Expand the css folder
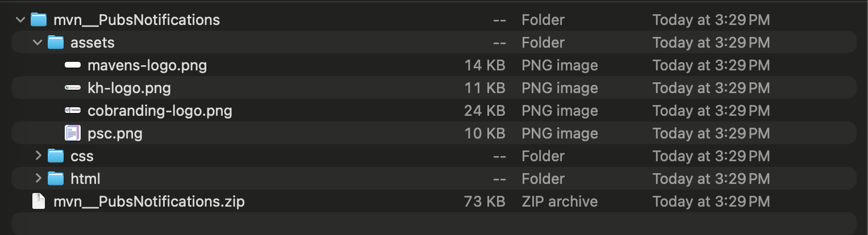This screenshot has width=868, height=235. [x=38, y=156]
